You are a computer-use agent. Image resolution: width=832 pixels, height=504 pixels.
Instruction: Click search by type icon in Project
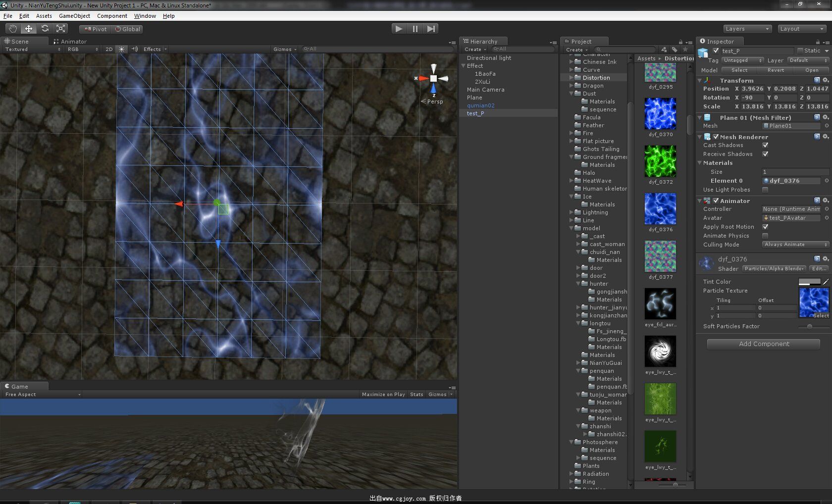click(664, 50)
